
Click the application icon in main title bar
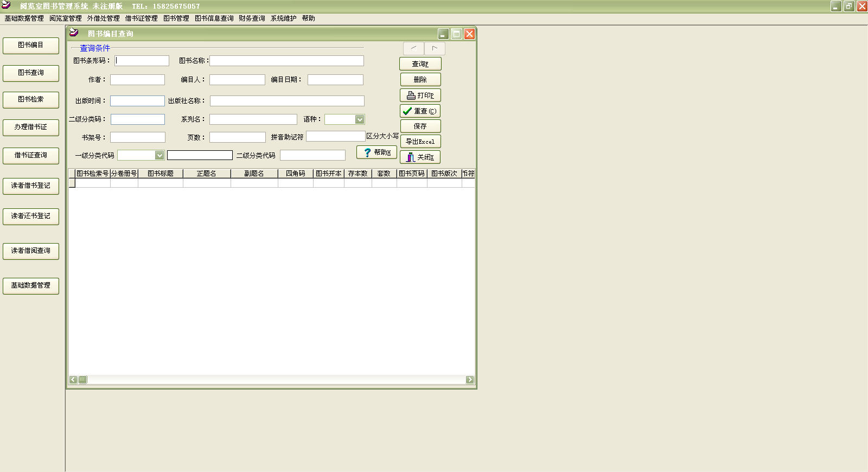tap(7, 5)
